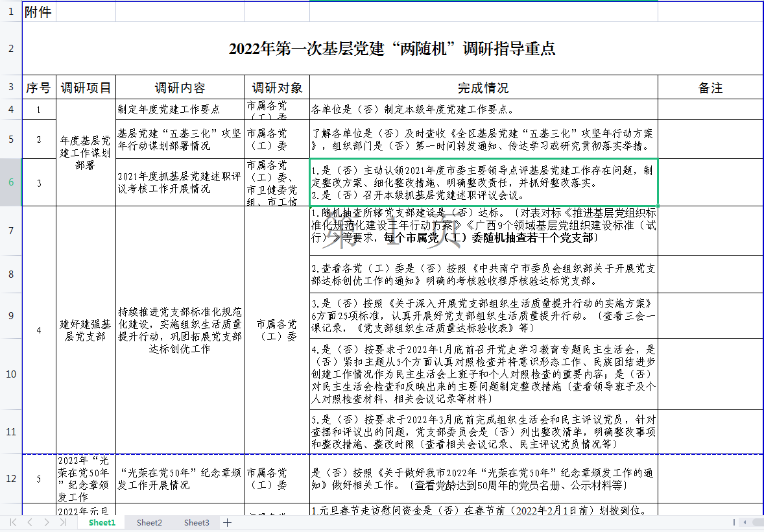
Task: Select row header 12
Action: tap(11, 478)
